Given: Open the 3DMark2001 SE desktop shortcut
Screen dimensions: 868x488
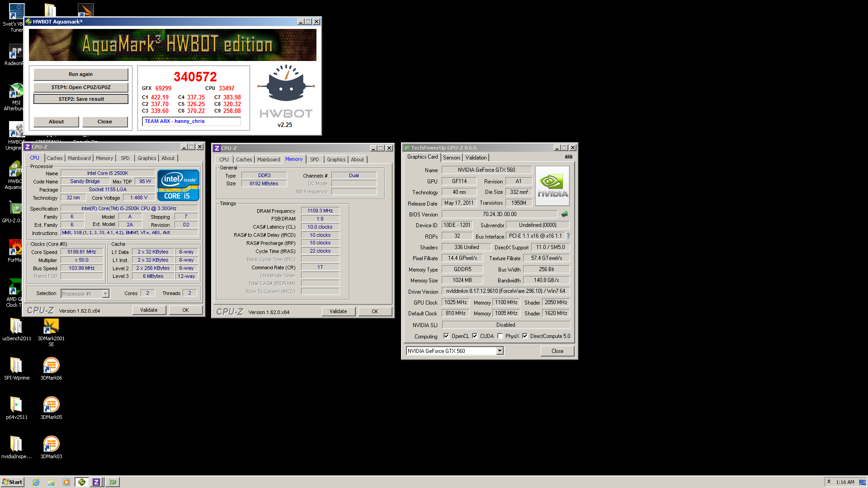Looking at the screenshot, I should (51, 332).
